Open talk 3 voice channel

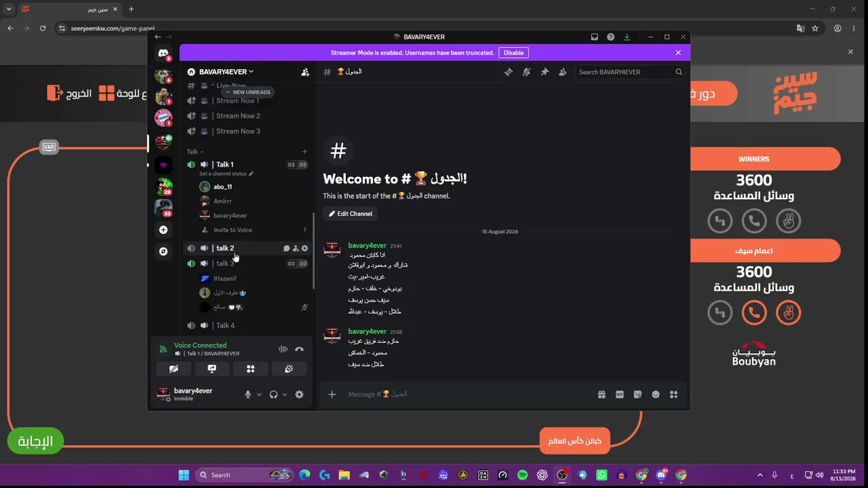[247, 264]
